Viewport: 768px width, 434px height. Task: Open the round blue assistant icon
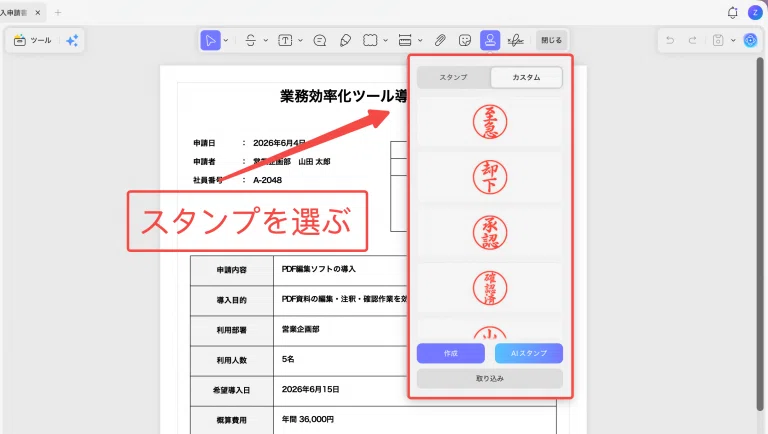pyautogui.click(x=750, y=40)
